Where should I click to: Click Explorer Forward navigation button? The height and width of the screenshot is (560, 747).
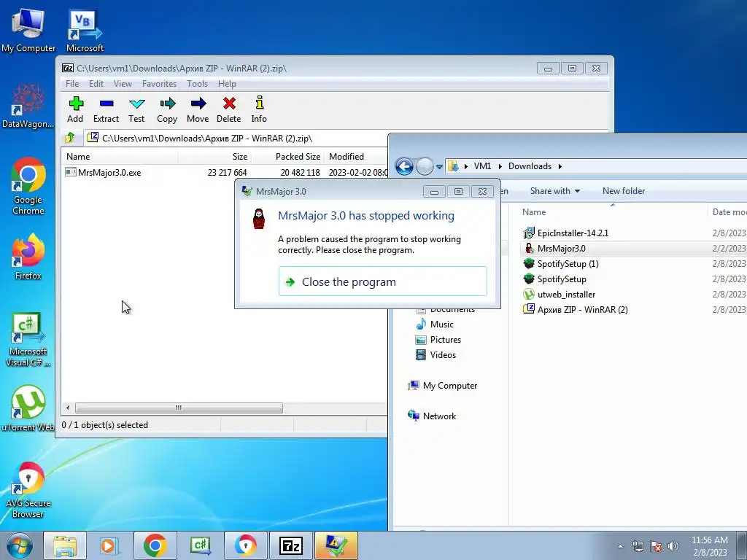[x=424, y=167]
